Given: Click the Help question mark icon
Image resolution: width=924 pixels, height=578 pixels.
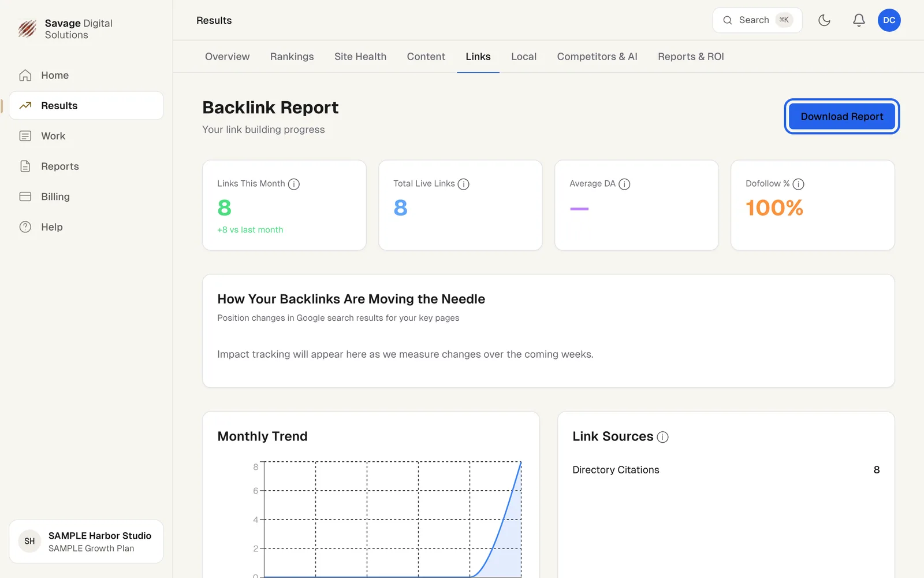Looking at the screenshot, I should click(25, 227).
